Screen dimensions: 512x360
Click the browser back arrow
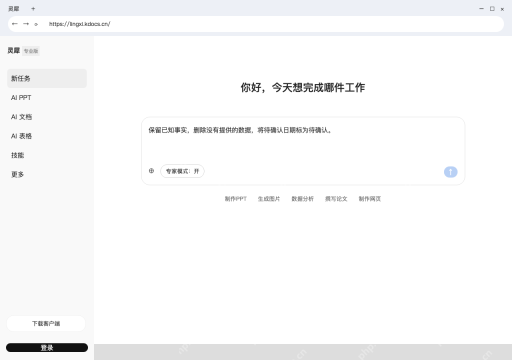15,24
